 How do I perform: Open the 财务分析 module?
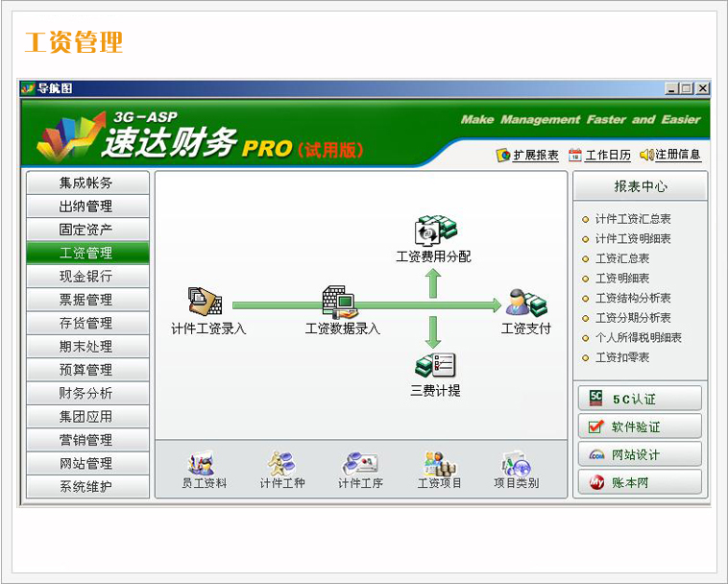(87, 393)
